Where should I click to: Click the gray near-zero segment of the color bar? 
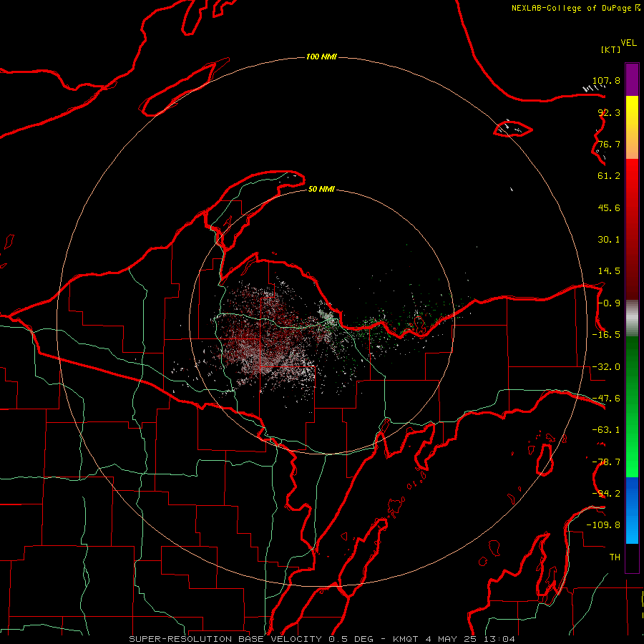[632, 318]
